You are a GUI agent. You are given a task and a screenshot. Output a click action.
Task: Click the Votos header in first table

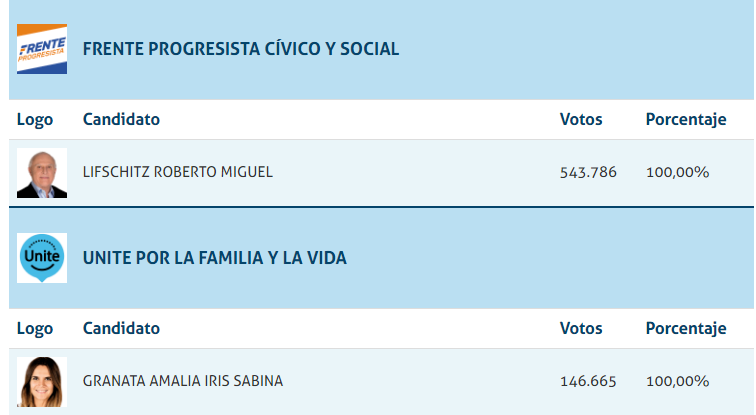click(581, 120)
